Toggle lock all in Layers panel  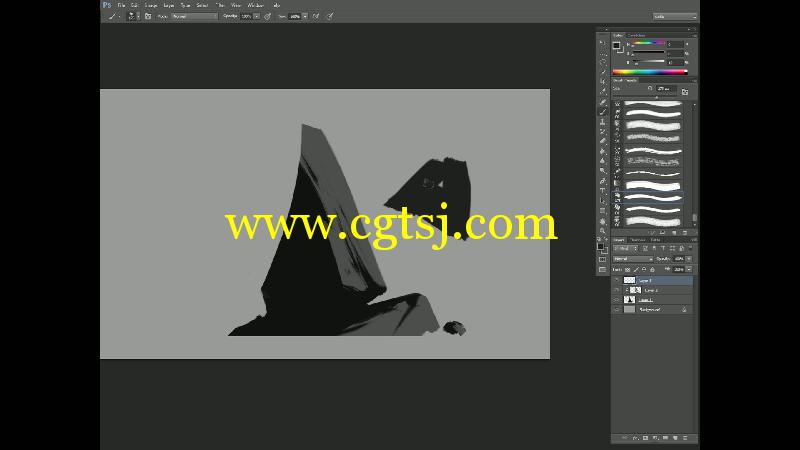pyautogui.click(x=653, y=269)
